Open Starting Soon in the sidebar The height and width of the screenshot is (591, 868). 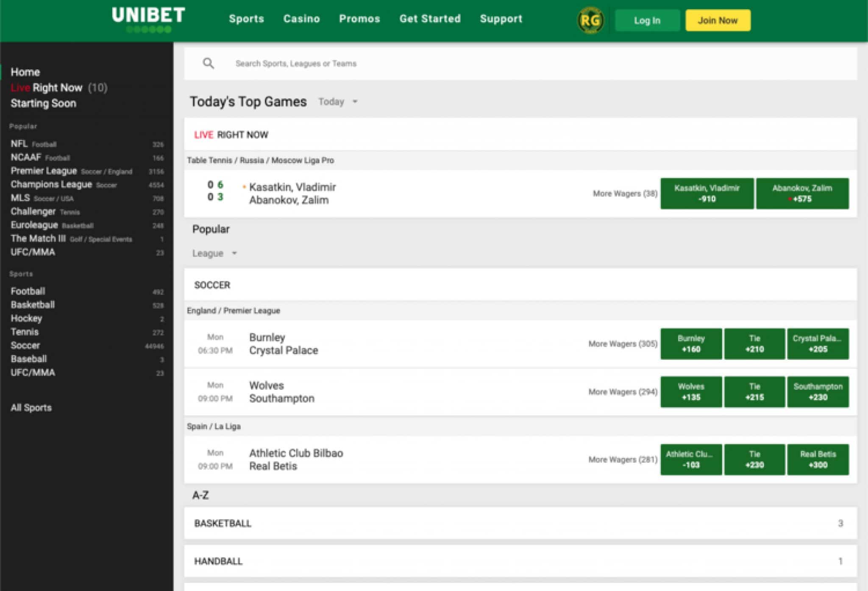pos(43,103)
